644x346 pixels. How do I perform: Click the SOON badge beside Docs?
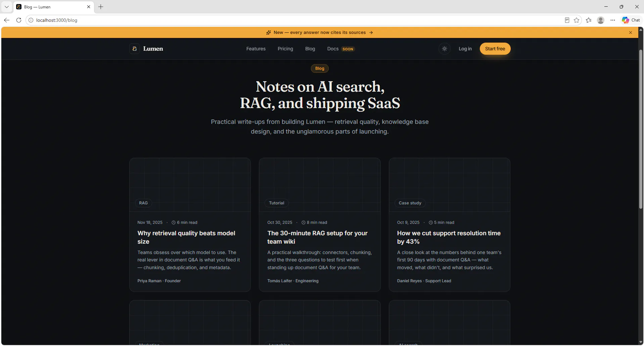tap(348, 49)
